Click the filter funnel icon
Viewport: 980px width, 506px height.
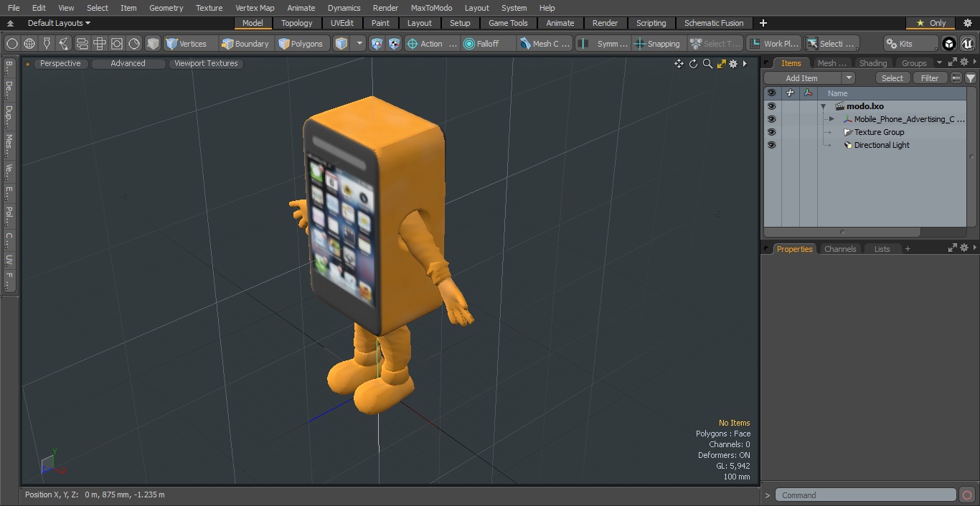tap(971, 78)
